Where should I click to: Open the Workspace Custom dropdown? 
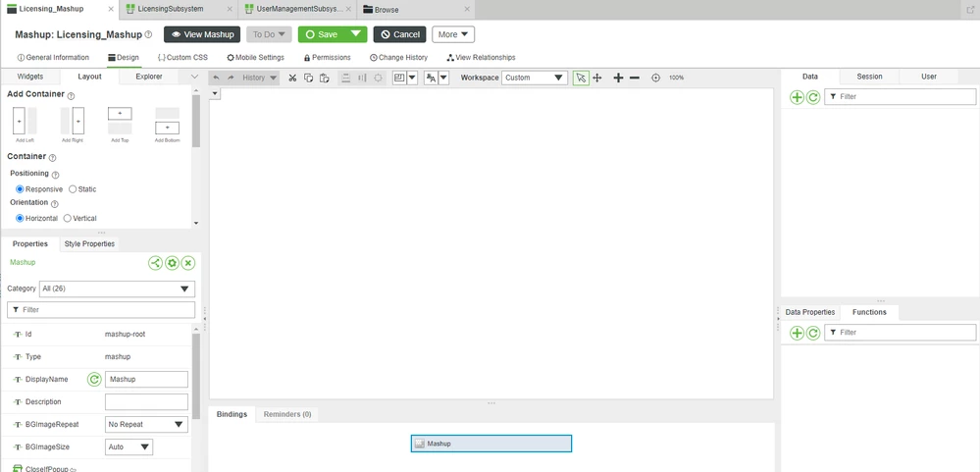pos(535,78)
